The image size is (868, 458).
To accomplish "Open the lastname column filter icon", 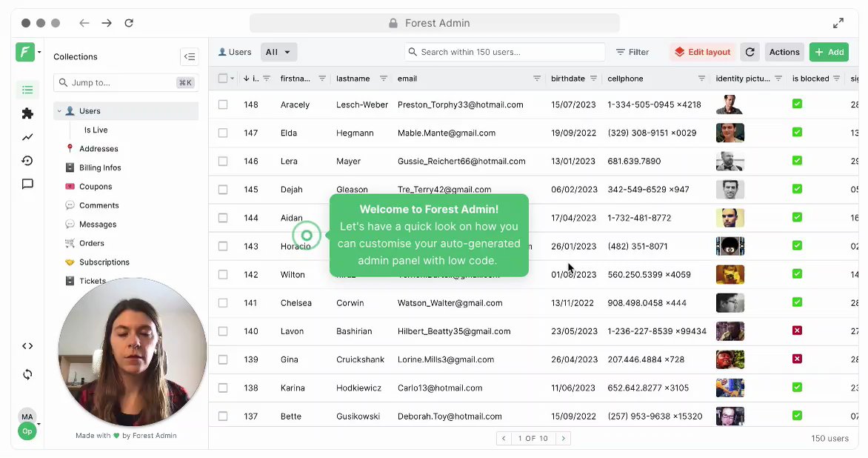I will [383, 79].
